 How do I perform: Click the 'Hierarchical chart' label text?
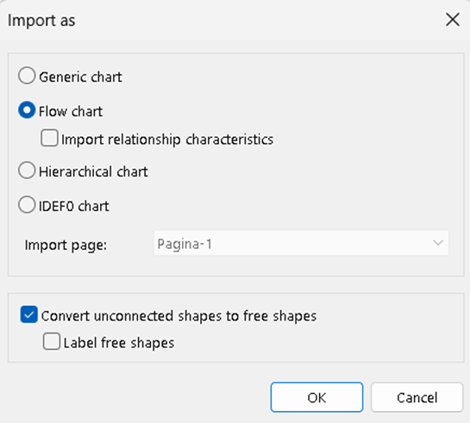[x=93, y=172]
